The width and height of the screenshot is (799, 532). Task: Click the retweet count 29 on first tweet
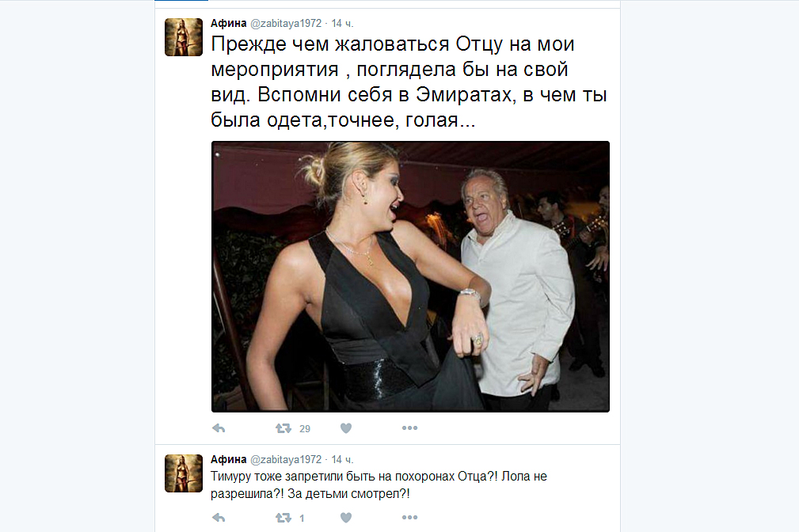pos(305,428)
